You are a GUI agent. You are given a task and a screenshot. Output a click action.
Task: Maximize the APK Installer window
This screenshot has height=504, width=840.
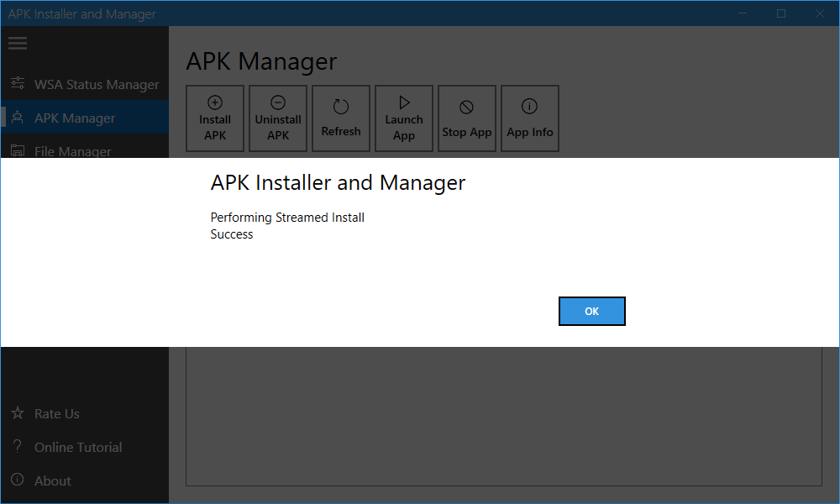coord(781,13)
